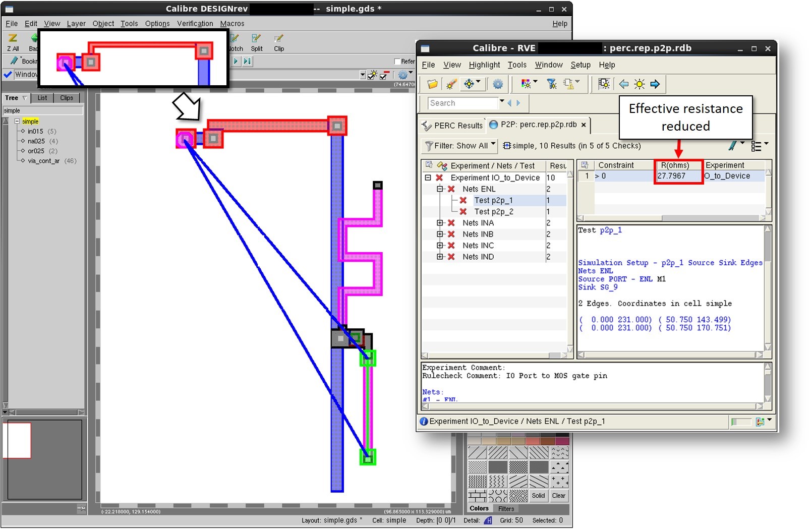Toggle the checkbox with red dash icon
Viewport: 812px width, 529px height.
coord(384,75)
